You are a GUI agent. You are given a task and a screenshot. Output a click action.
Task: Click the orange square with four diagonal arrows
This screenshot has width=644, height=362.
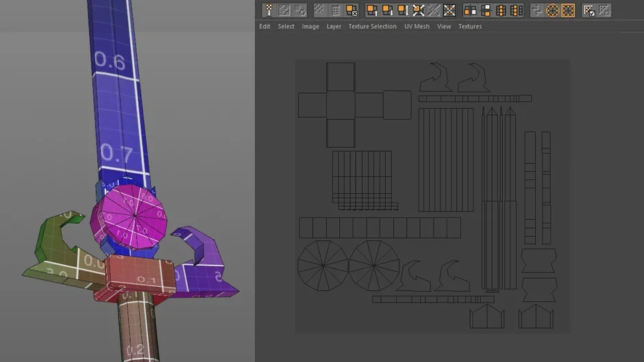[418, 10]
